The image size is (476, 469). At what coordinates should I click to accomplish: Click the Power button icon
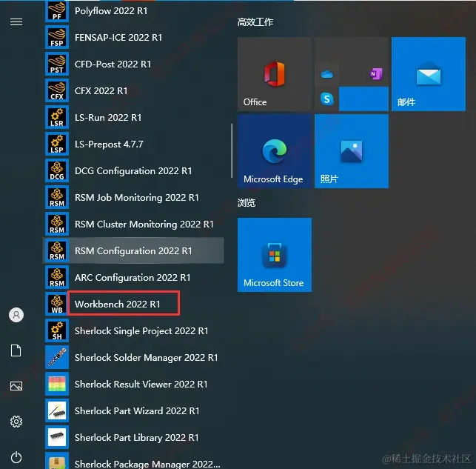point(16,457)
